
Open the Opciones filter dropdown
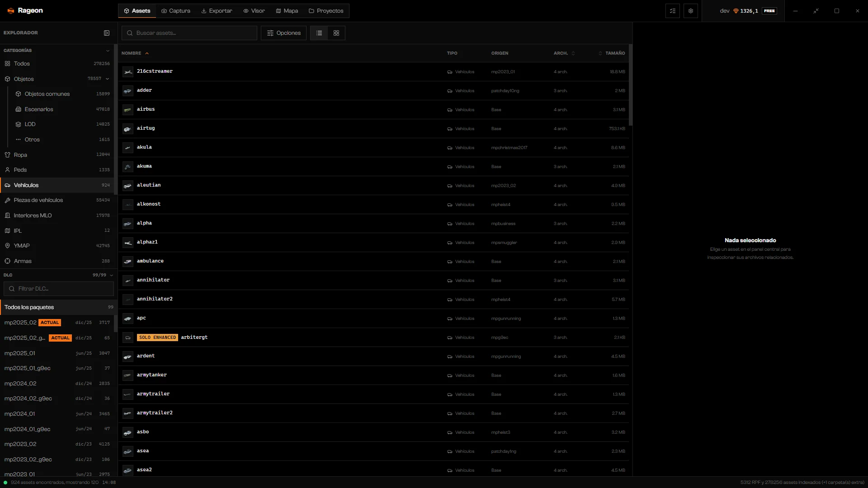click(283, 33)
